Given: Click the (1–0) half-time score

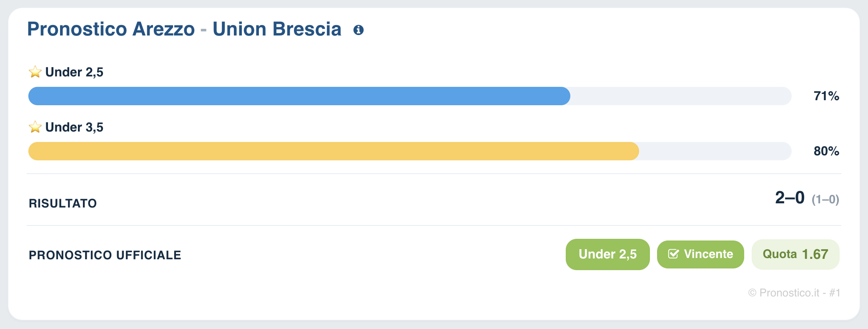Looking at the screenshot, I should click(825, 200).
